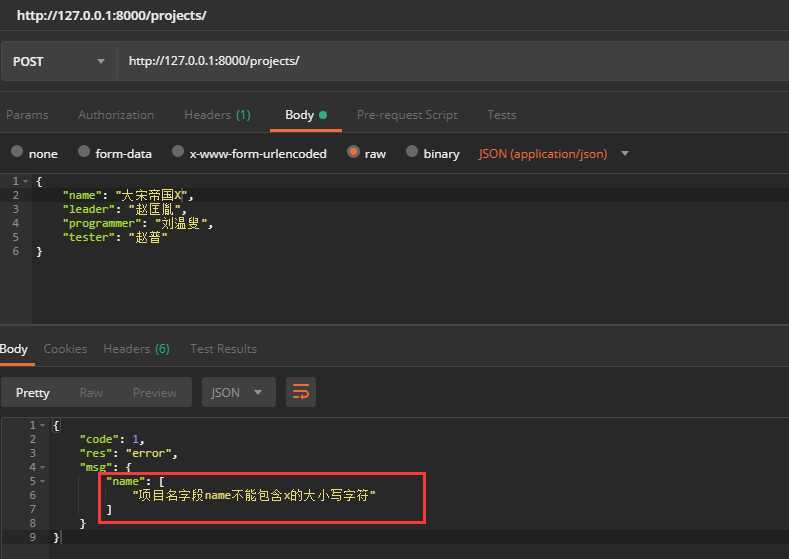The image size is (789, 559).
Task: Select the binary radio button
Action: tap(412, 151)
